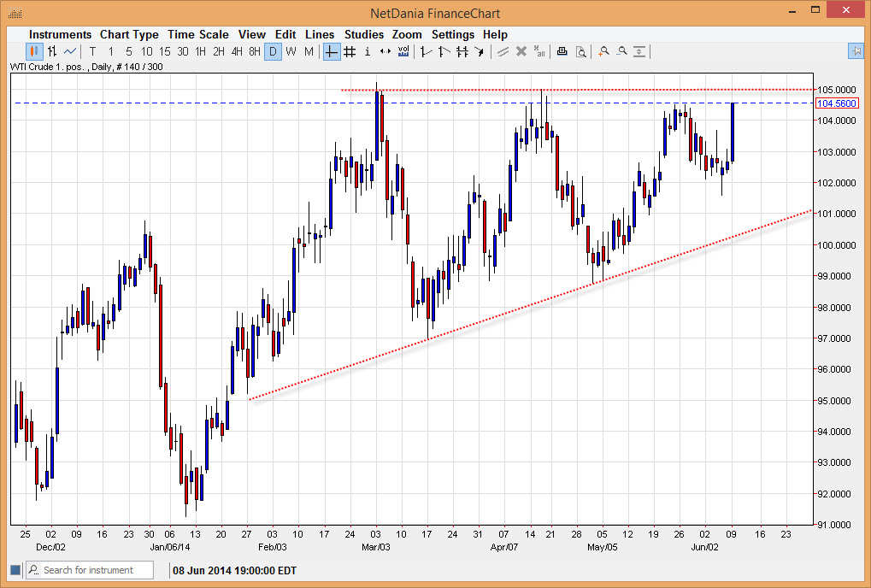Toggle the pin button at top right
This screenshot has height=588, width=871.
(x=856, y=51)
